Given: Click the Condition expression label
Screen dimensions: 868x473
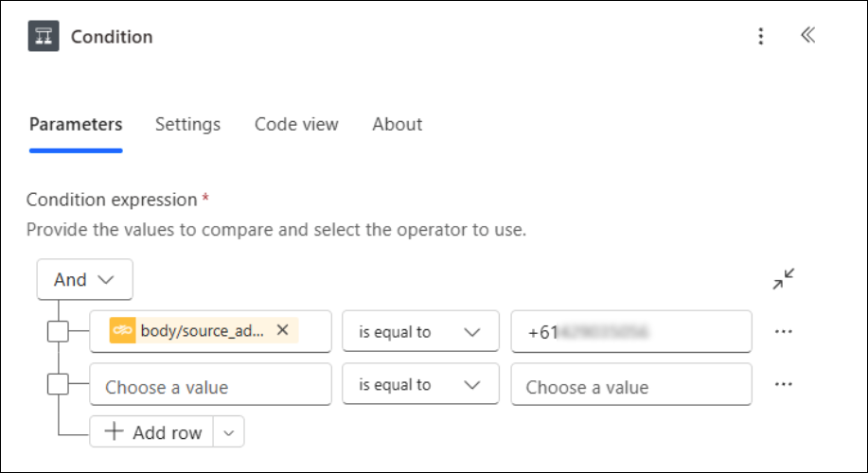Looking at the screenshot, I should point(112,200).
